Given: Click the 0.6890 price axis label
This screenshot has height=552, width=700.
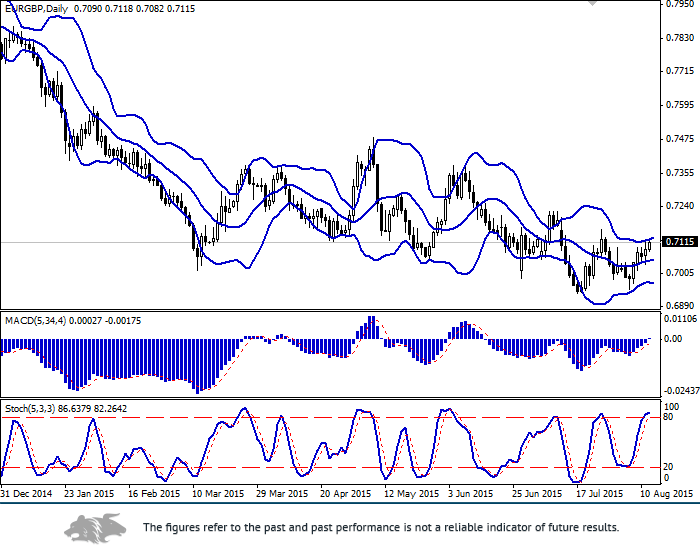Looking at the screenshot, I should click(680, 306).
